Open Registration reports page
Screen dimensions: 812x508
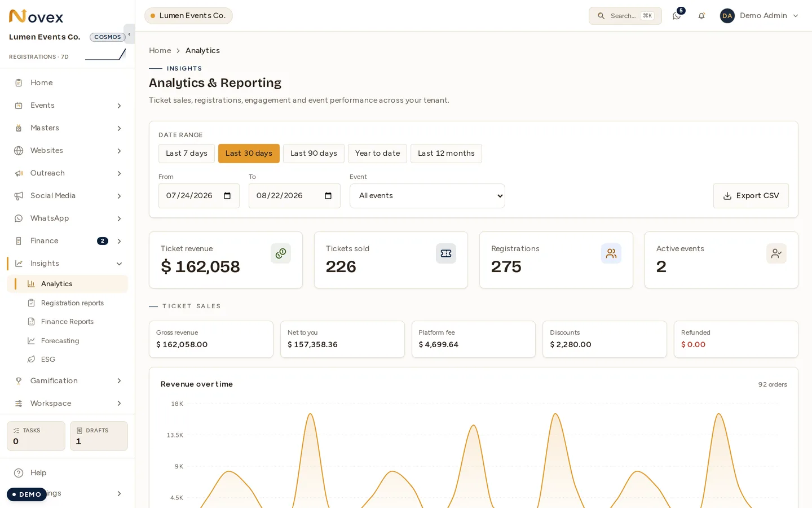pos(72,303)
